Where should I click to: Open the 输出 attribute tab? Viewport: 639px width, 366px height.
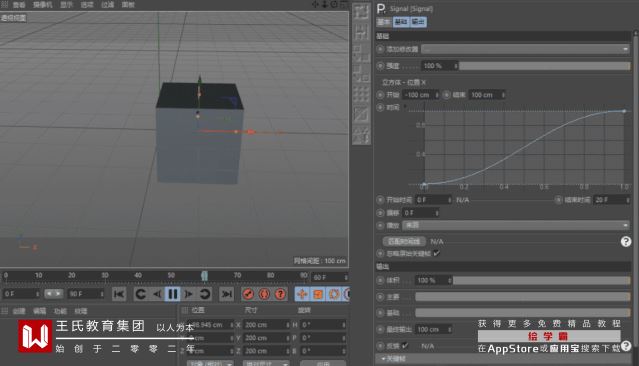pos(418,22)
